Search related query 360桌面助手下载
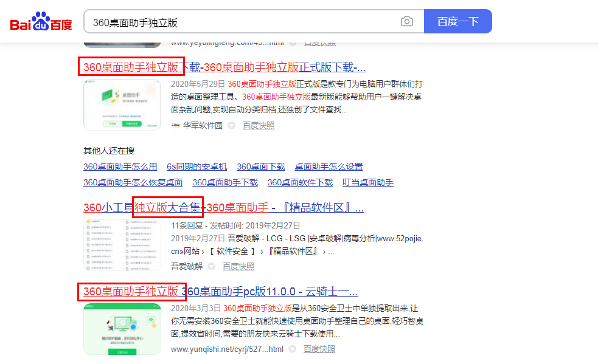Screen dimensions: 598x364 225,182
